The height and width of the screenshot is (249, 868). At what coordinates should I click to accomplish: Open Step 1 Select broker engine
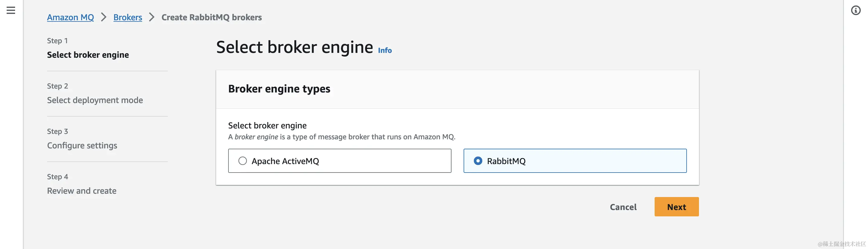(x=88, y=55)
